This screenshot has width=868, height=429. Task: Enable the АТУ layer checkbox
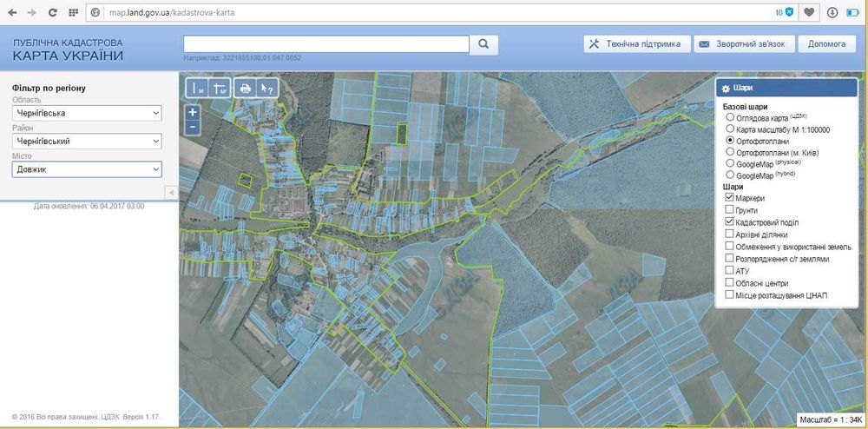[729, 271]
